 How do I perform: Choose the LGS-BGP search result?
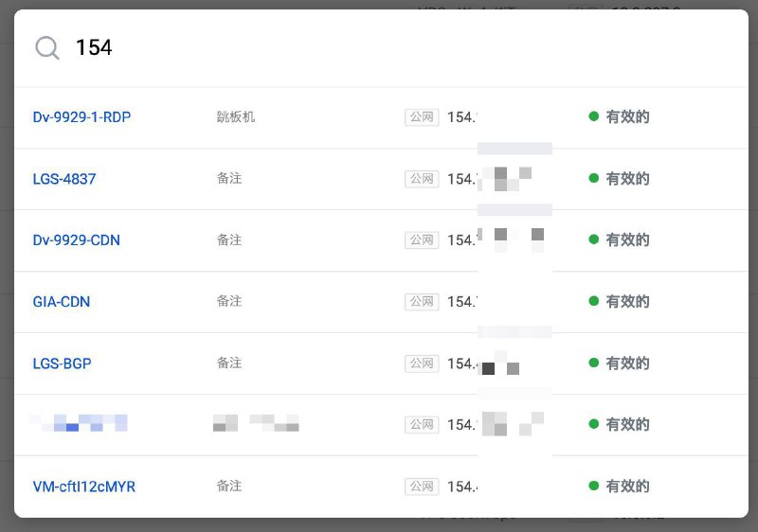pos(62,364)
